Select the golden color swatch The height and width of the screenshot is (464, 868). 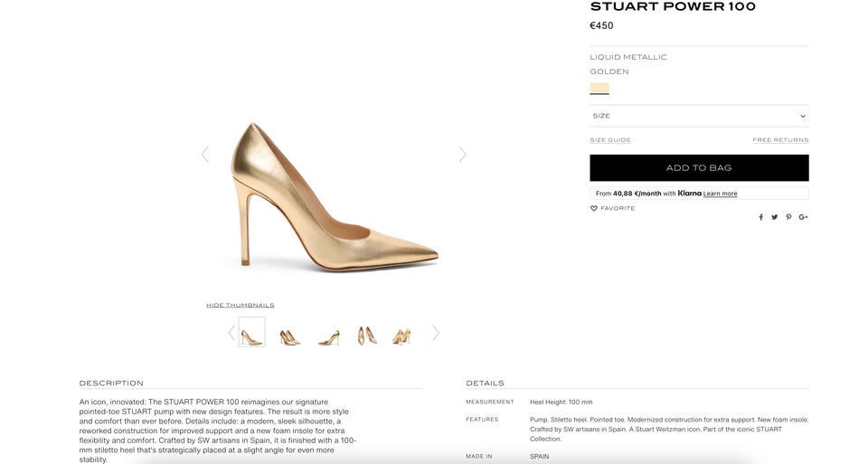tap(599, 89)
